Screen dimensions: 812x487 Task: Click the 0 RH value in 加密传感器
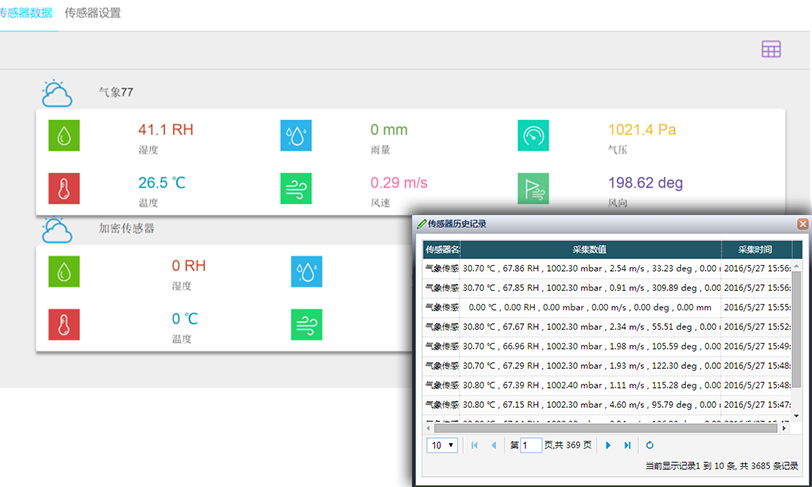click(x=188, y=266)
